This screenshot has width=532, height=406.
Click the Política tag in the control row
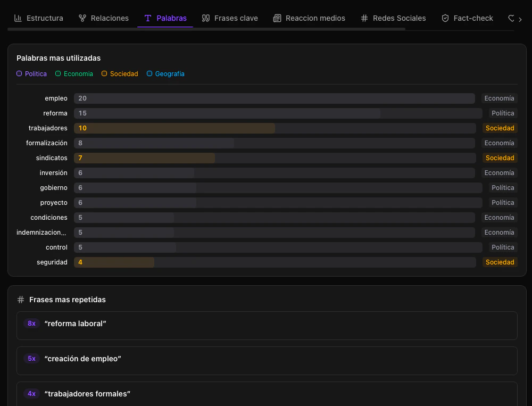coord(503,248)
